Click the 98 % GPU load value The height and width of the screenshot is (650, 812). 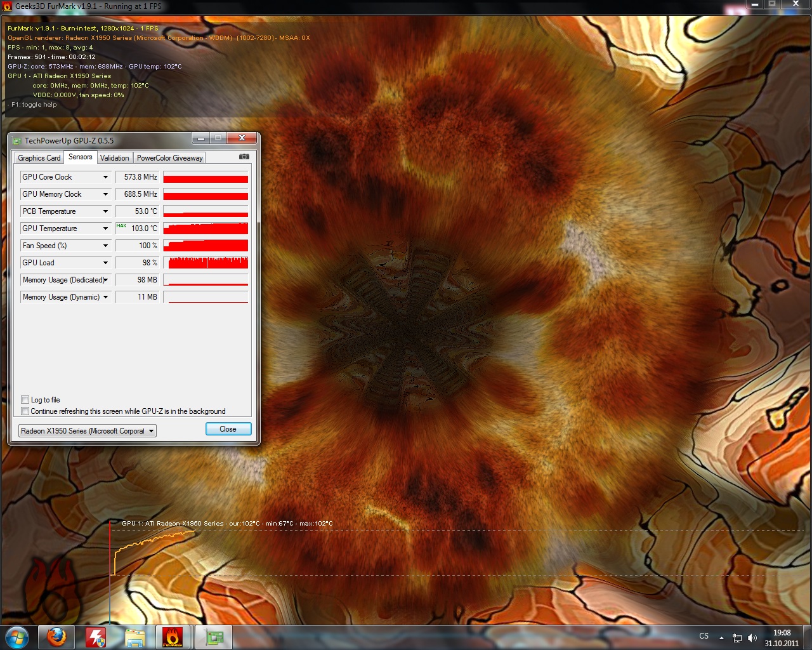pos(137,263)
